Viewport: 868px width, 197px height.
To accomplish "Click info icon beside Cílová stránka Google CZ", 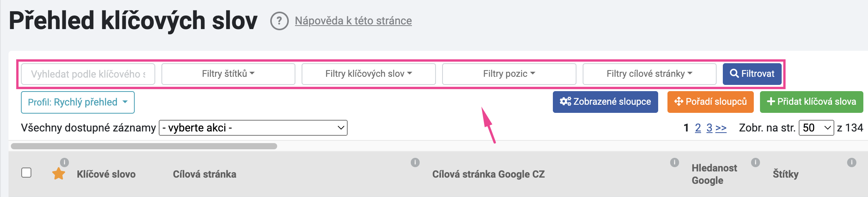I will click(674, 162).
